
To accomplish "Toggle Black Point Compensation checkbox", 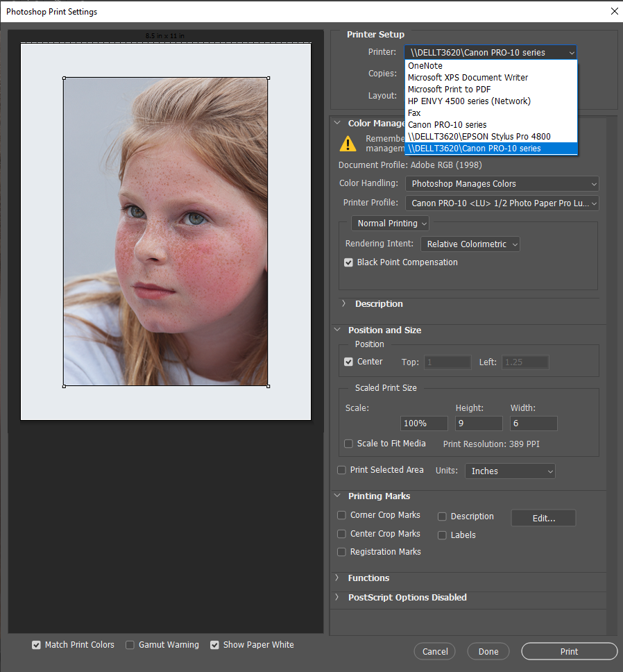I will (x=349, y=262).
